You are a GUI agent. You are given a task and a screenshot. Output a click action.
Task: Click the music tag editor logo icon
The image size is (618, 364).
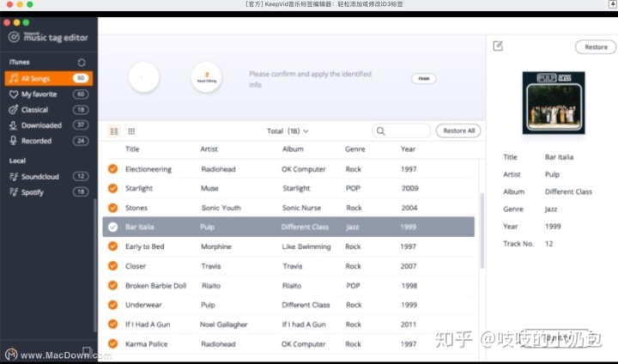[15, 37]
